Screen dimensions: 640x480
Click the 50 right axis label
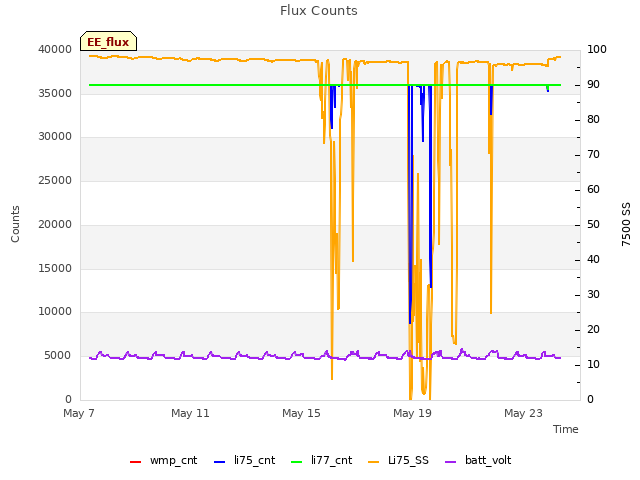click(x=593, y=224)
